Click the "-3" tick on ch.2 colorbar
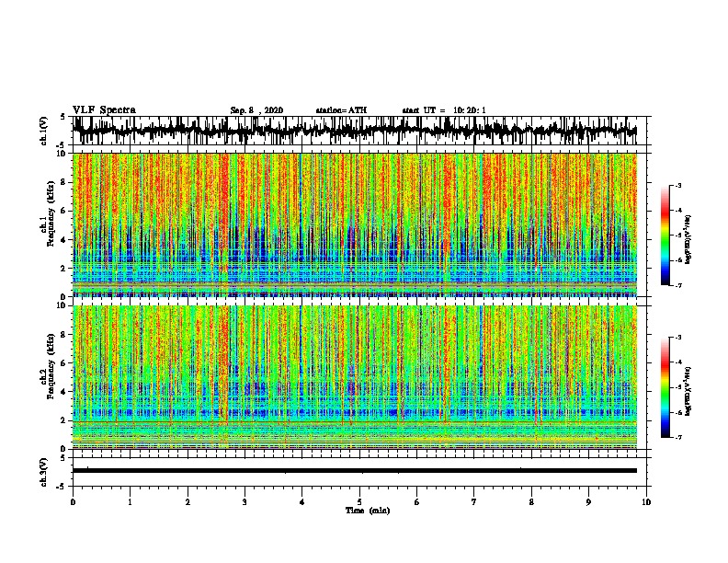The width and height of the screenshot is (728, 563). (x=677, y=338)
